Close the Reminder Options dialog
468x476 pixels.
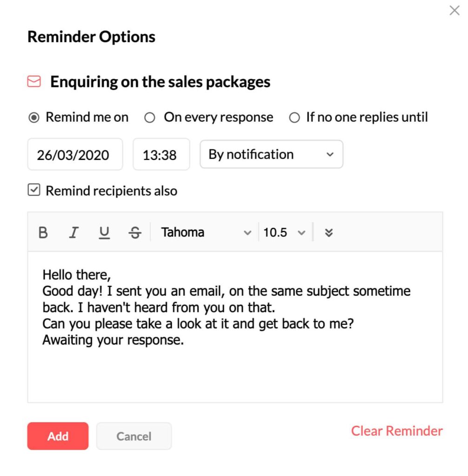pyautogui.click(x=455, y=10)
